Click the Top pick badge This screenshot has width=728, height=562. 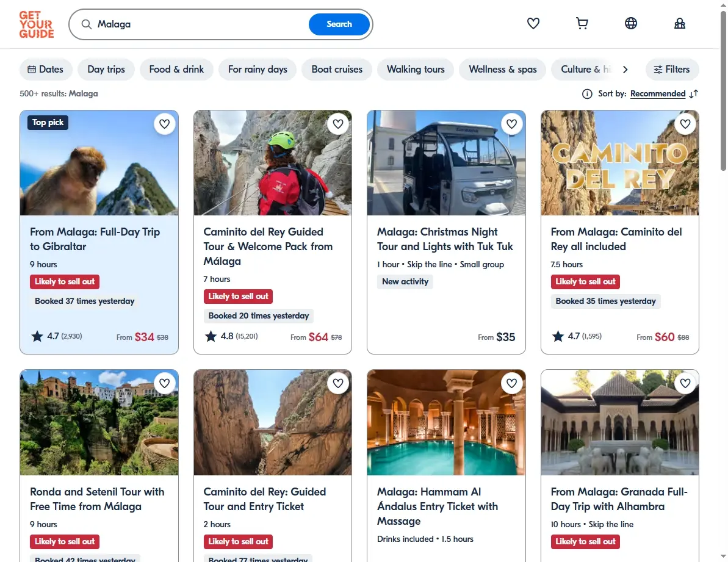pos(48,123)
